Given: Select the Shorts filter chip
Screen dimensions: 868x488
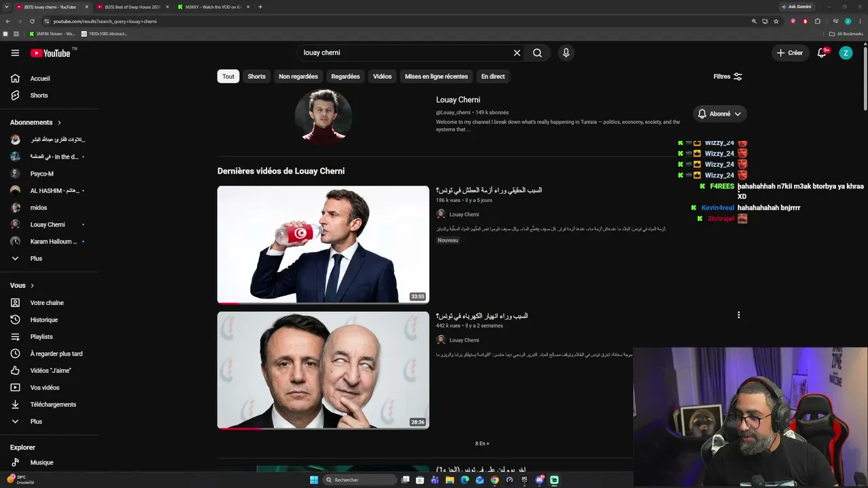Looking at the screenshot, I should (256, 77).
